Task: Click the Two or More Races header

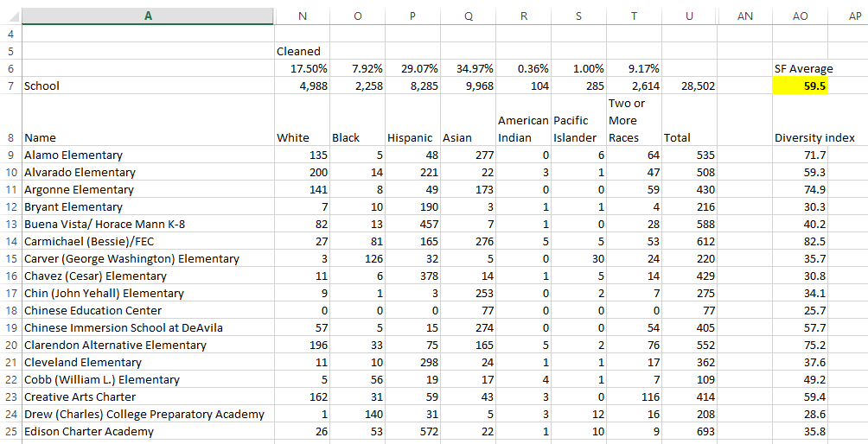Action: (x=634, y=120)
